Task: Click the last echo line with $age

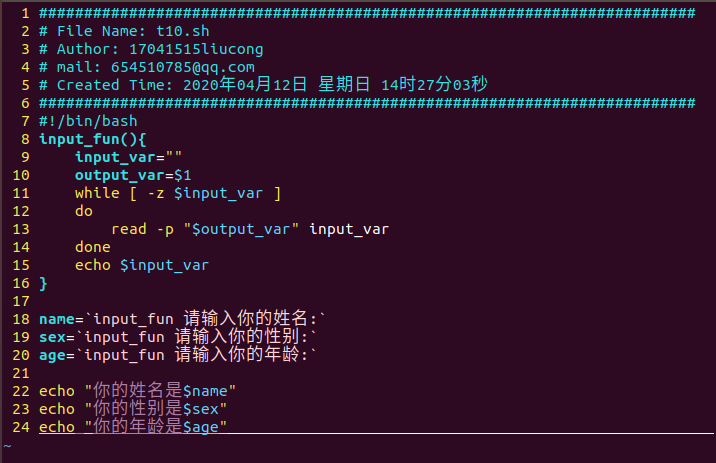Action: click(134, 427)
